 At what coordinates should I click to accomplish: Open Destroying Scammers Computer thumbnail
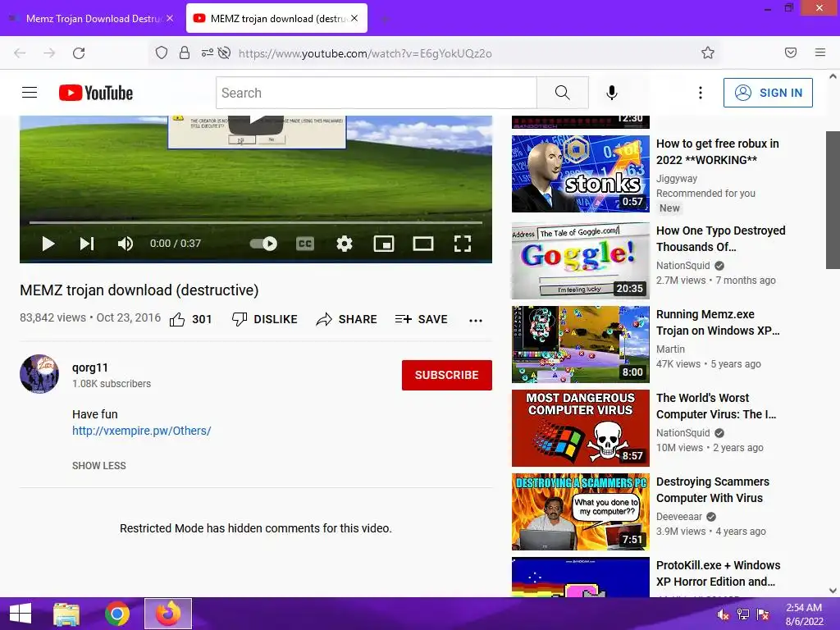(x=581, y=512)
